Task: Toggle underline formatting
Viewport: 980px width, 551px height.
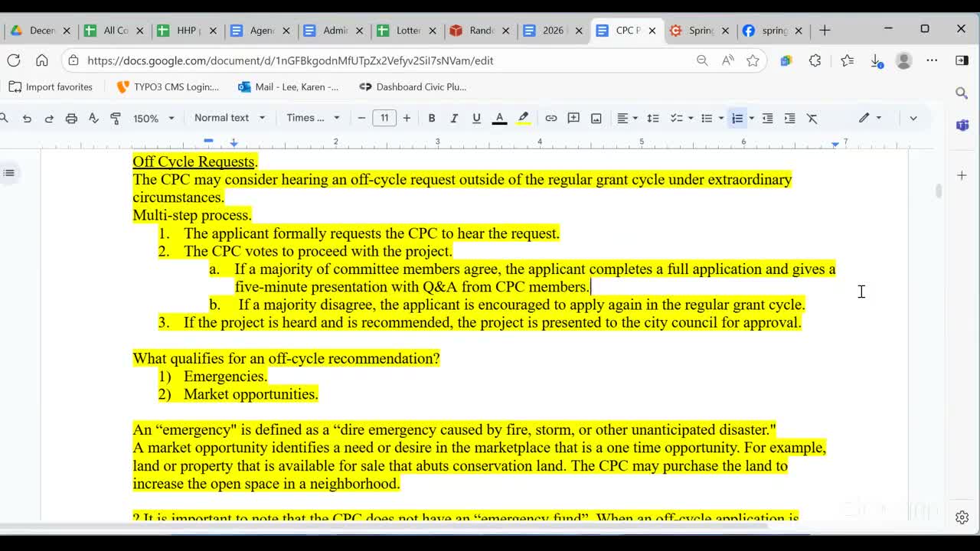Action: coord(475,118)
